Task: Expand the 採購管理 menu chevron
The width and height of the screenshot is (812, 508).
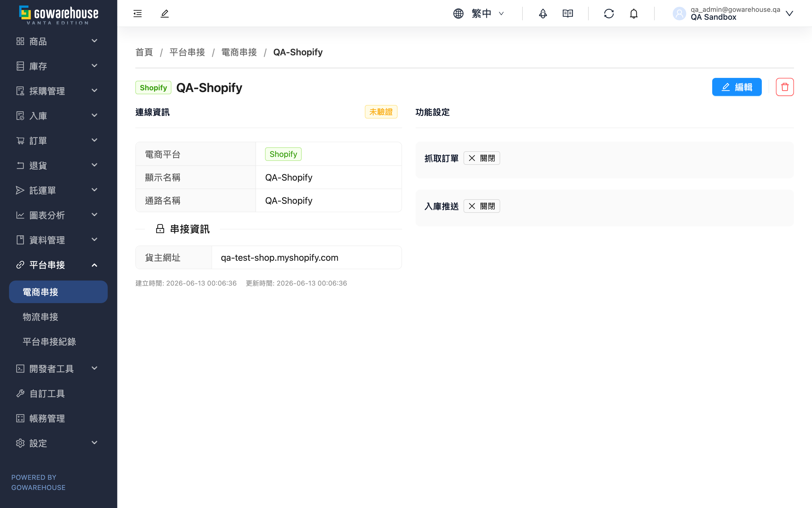Action: tap(94, 91)
